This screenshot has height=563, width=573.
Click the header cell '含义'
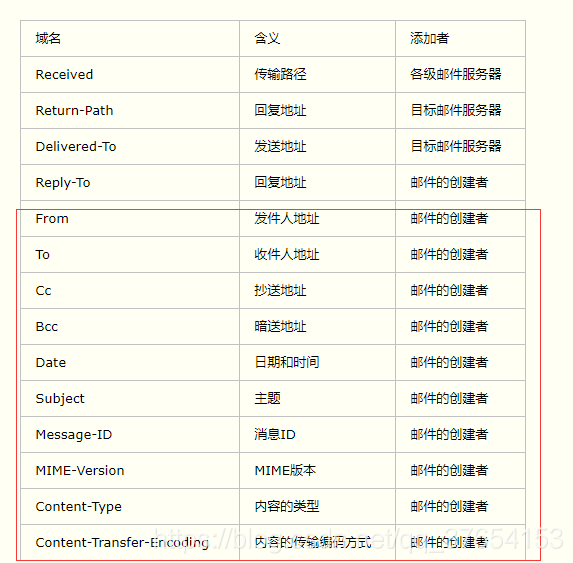[x=317, y=38]
